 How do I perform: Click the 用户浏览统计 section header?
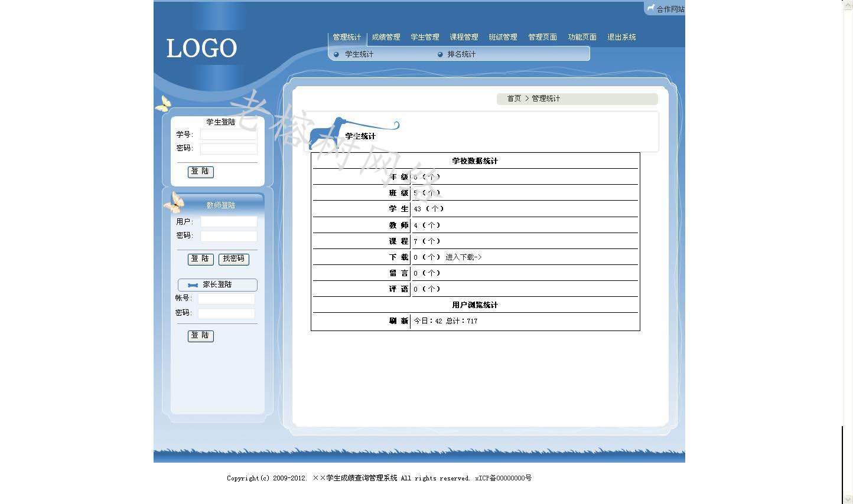[x=475, y=305]
